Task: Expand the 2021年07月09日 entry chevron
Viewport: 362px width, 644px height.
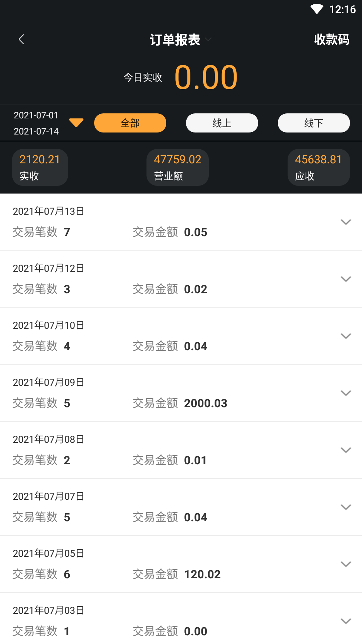Action: pyautogui.click(x=346, y=393)
